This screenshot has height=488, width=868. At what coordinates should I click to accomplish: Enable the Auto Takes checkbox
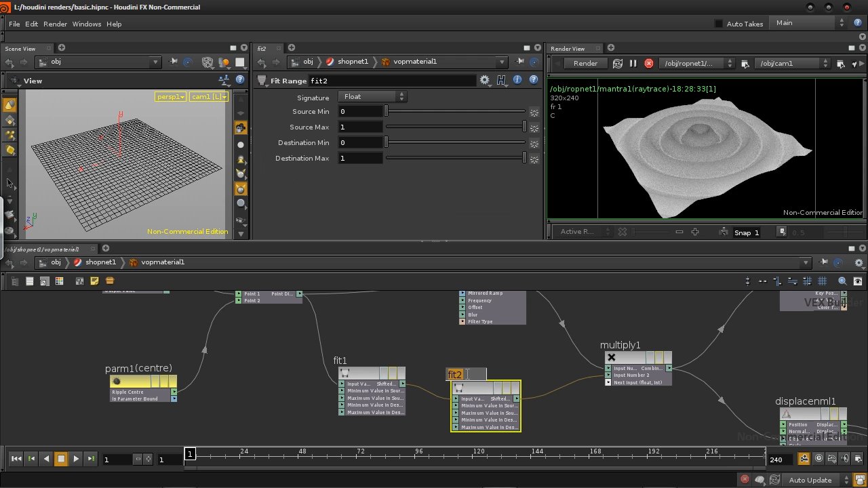718,23
